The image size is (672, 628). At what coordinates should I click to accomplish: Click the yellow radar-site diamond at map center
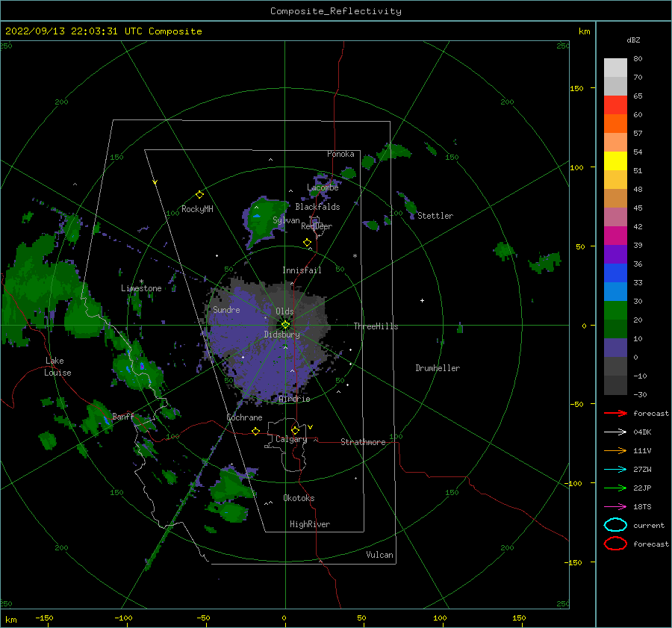click(285, 325)
